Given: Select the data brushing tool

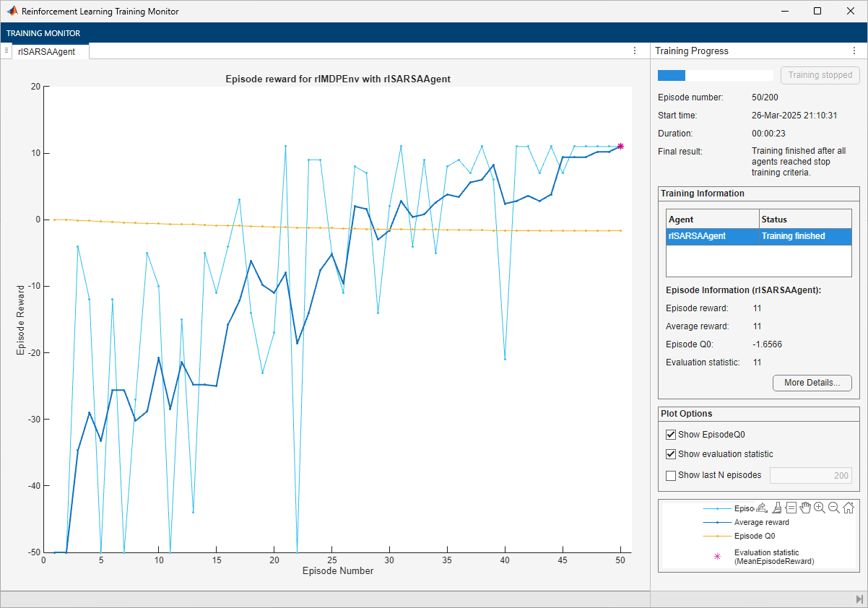Looking at the screenshot, I should click(x=776, y=508).
